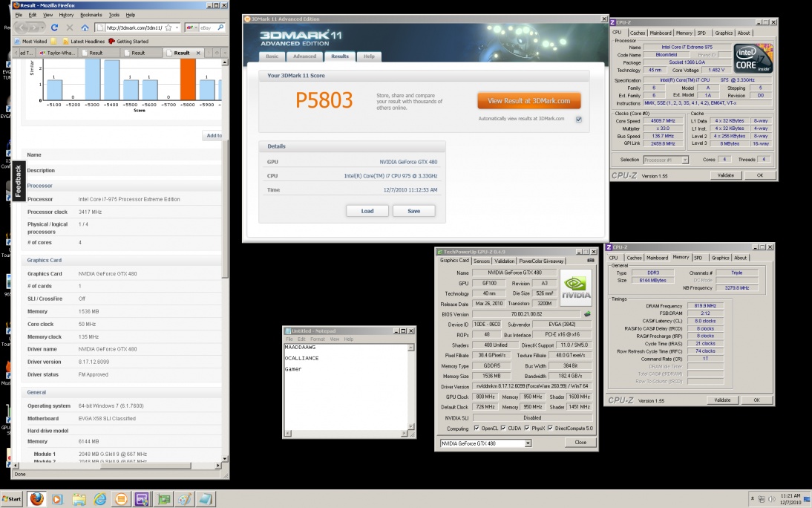The image size is (812, 508).
Task: Click View Result at 3DMark.com button
Action: point(528,100)
